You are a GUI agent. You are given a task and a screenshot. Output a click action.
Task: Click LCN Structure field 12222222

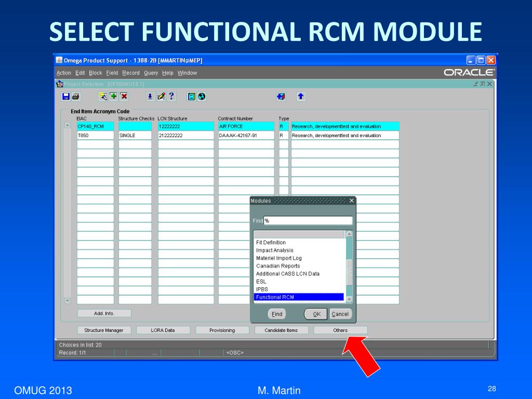pos(186,127)
